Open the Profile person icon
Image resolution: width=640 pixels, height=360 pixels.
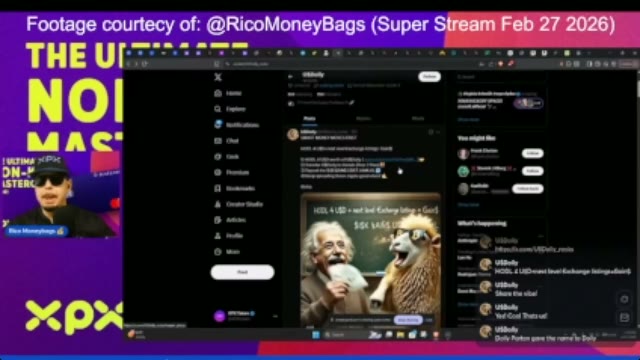click(x=218, y=236)
